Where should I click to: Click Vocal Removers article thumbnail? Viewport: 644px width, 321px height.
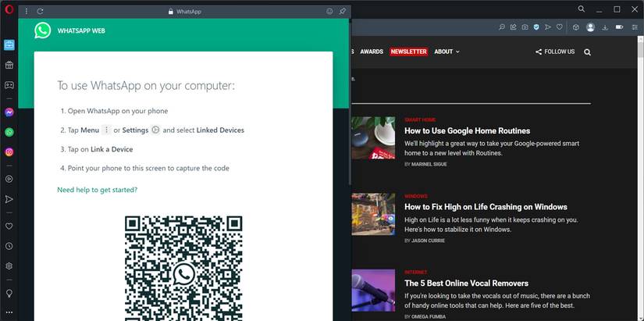(x=373, y=291)
